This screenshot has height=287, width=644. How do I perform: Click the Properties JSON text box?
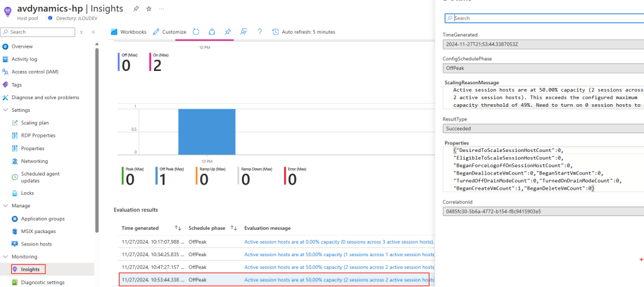(543, 170)
